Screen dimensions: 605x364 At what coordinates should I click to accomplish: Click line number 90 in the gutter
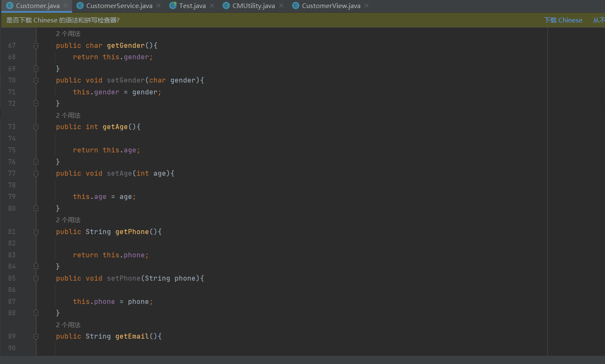point(12,348)
